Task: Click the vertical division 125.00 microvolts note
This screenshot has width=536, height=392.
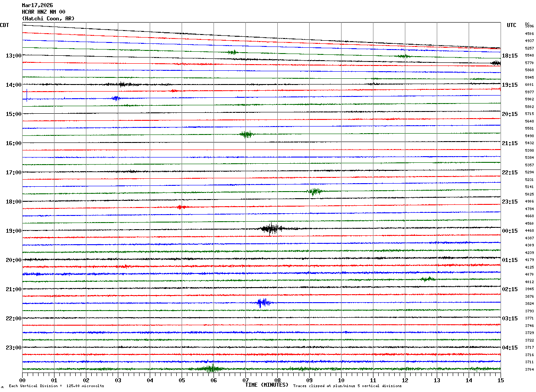Action: tap(57, 386)
